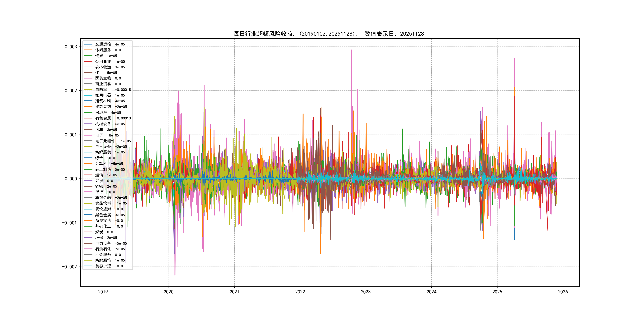Click the 石油石化 legend entry
Screen dimensions: 644x322
pyautogui.click(x=110, y=249)
